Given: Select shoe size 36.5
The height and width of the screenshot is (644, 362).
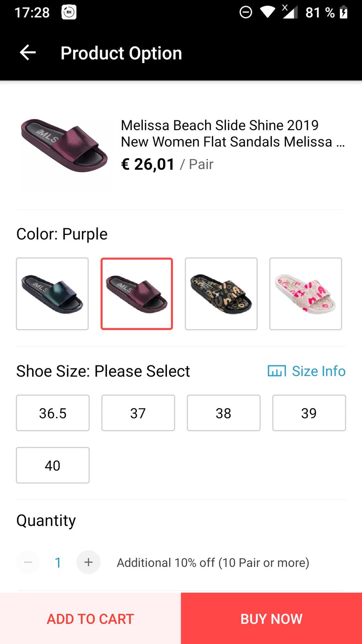Looking at the screenshot, I should pos(53,413).
